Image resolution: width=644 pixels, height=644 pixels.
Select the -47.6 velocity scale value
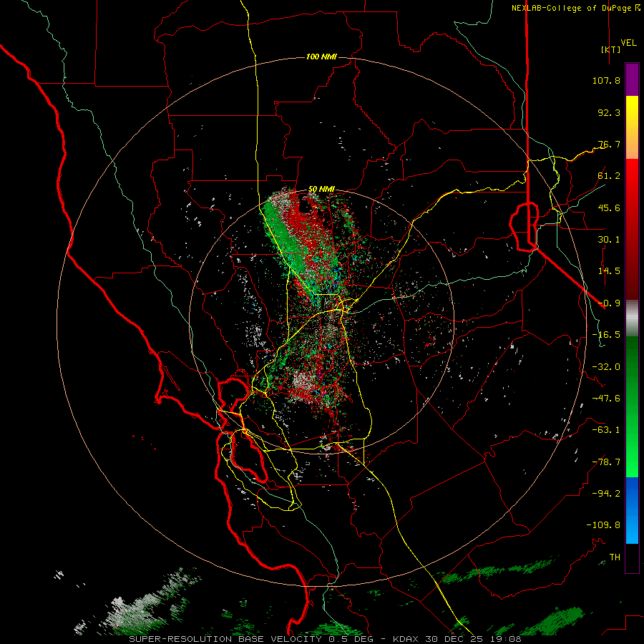tap(606, 399)
